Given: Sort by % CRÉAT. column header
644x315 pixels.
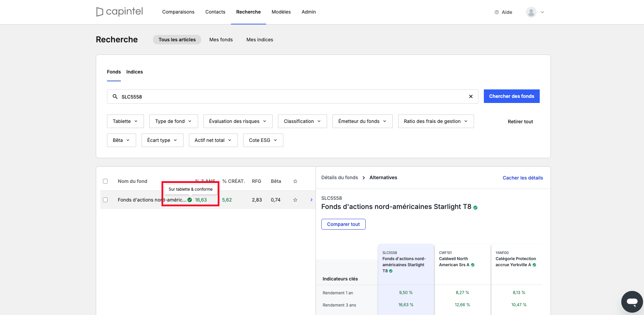Looking at the screenshot, I should pyautogui.click(x=234, y=181).
